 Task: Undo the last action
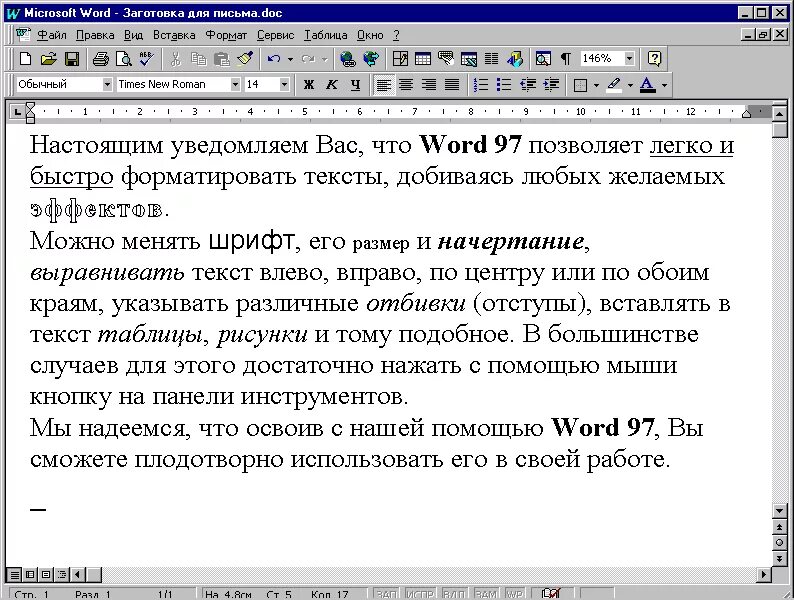click(274, 59)
